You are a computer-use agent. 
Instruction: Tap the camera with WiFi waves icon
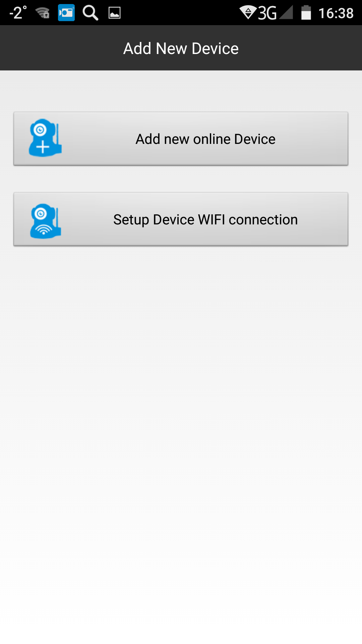point(46,221)
